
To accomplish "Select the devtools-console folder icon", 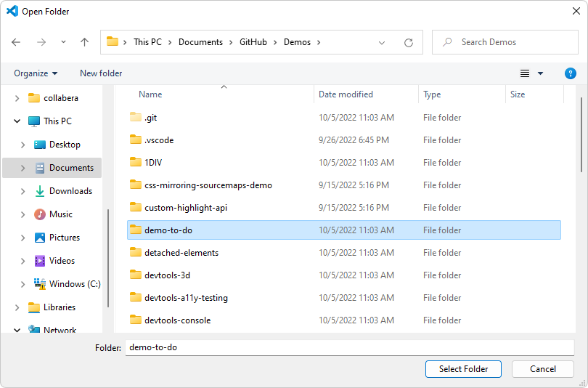I will (x=135, y=320).
